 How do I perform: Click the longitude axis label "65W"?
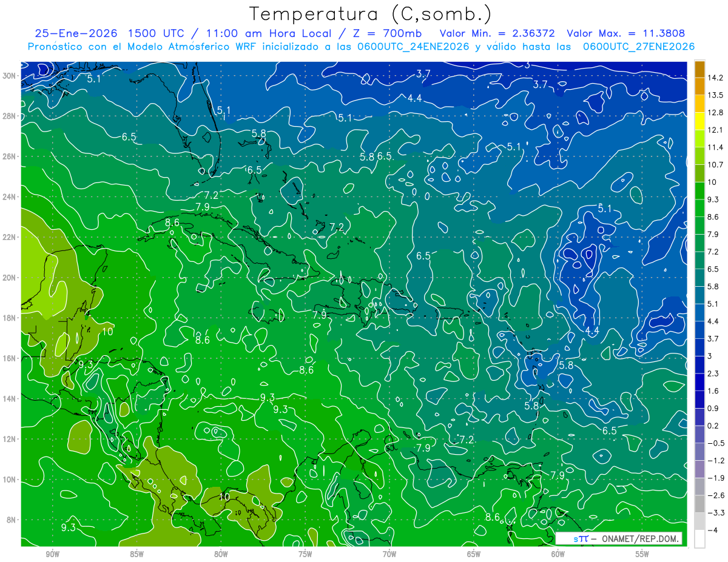(474, 554)
